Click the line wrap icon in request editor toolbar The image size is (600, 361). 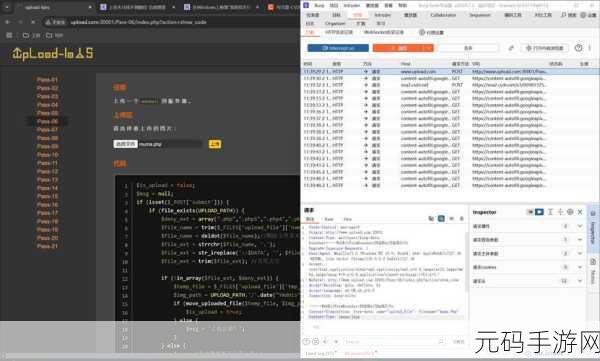452,219
